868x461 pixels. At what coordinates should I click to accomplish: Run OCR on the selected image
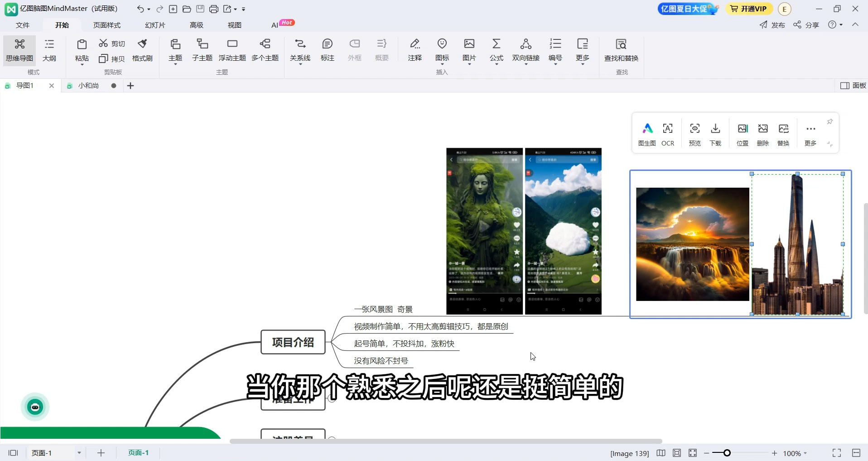(x=668, y=133)
